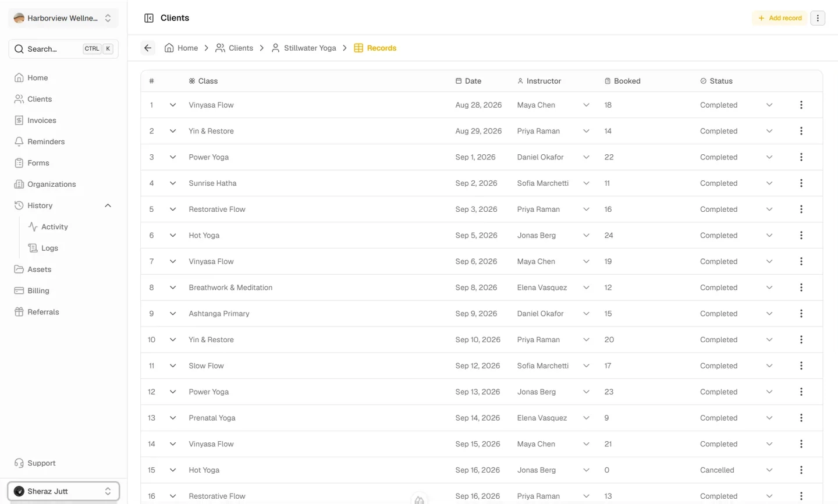The height and width of the screenshot is (504, 838).
Task: Open Clients breadcrumb link
Action: (235, 48)
